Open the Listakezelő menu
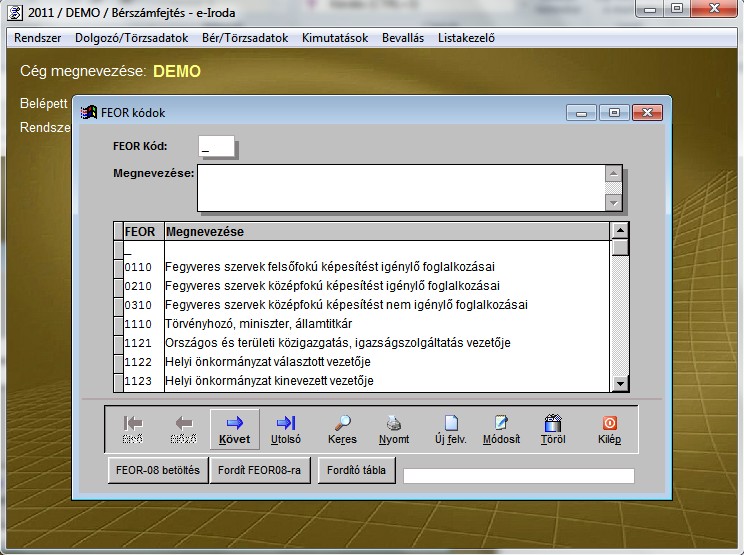The width and height of the screenshot is (744, 555). click(459, 38)
